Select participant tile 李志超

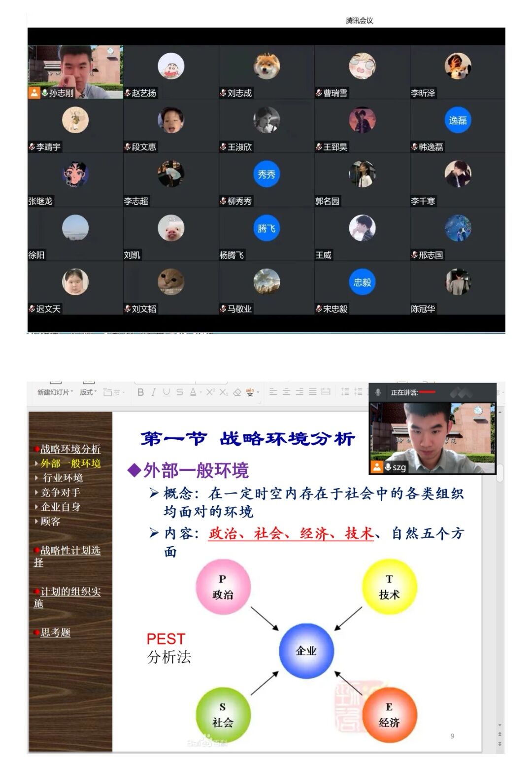(171, 180)
